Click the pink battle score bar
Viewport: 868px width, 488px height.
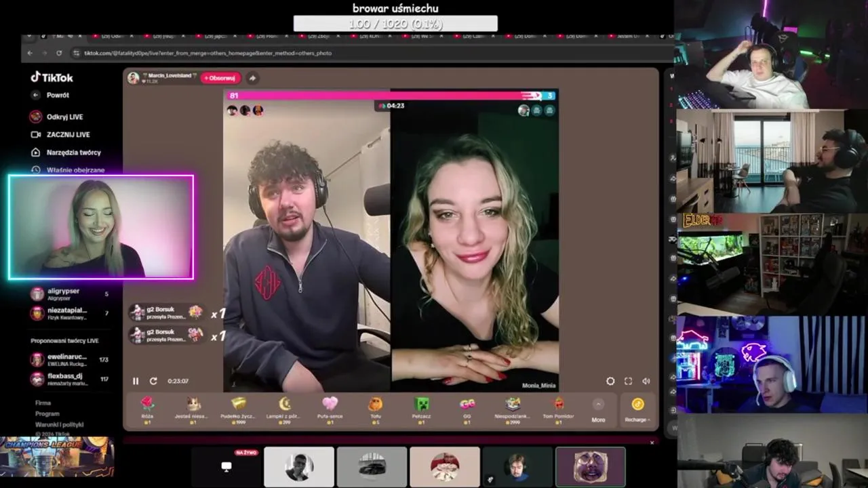(x=383, y=96)
